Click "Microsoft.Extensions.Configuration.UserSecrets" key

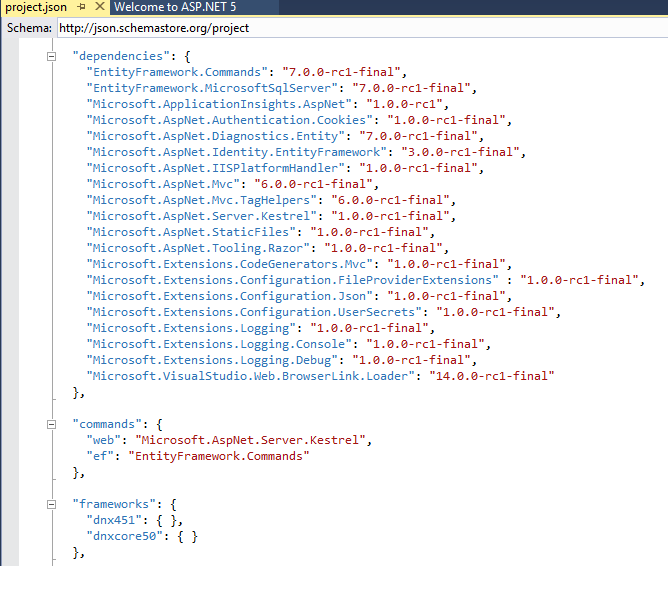click(x=254, y=312)
